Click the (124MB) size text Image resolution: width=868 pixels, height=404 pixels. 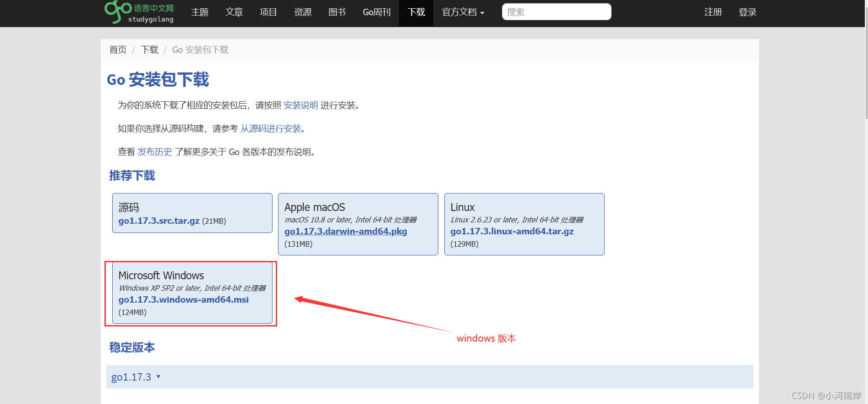tap(132, 312)
